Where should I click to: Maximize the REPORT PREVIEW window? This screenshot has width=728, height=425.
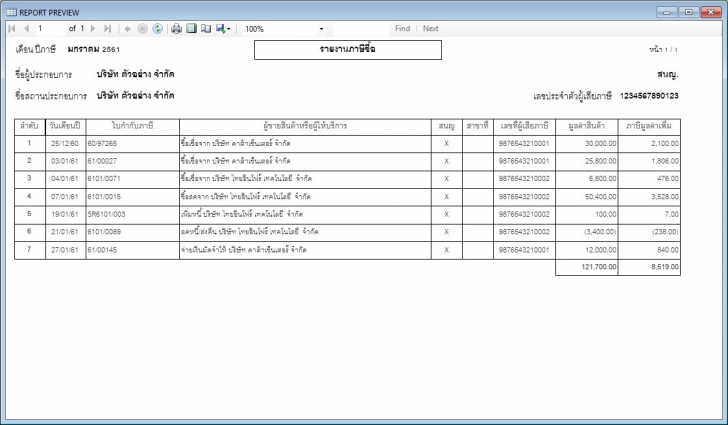[x=689, y=12]
